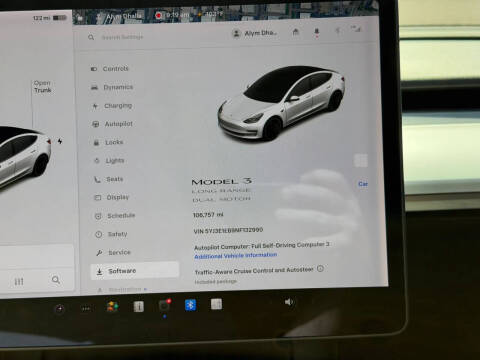Image resolution: width=480 pixels, height=360 pixels.
Task: Tap the VIN number text
Action: tap(228, 230)
